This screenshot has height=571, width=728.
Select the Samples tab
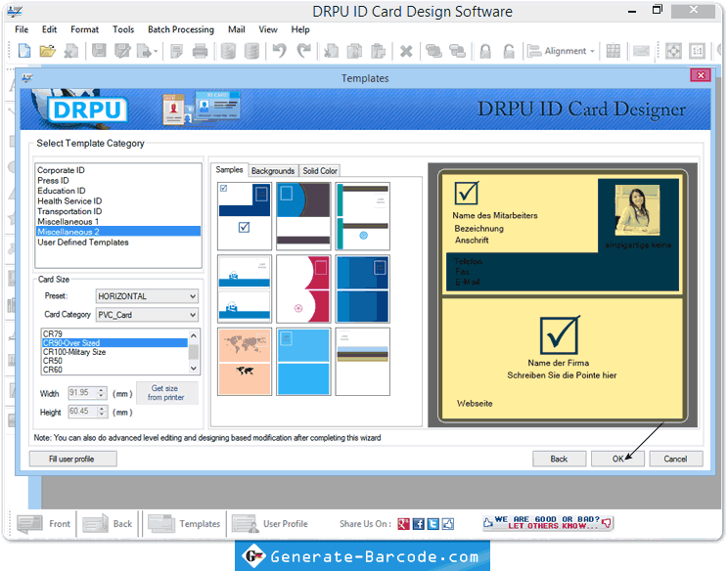229,170
